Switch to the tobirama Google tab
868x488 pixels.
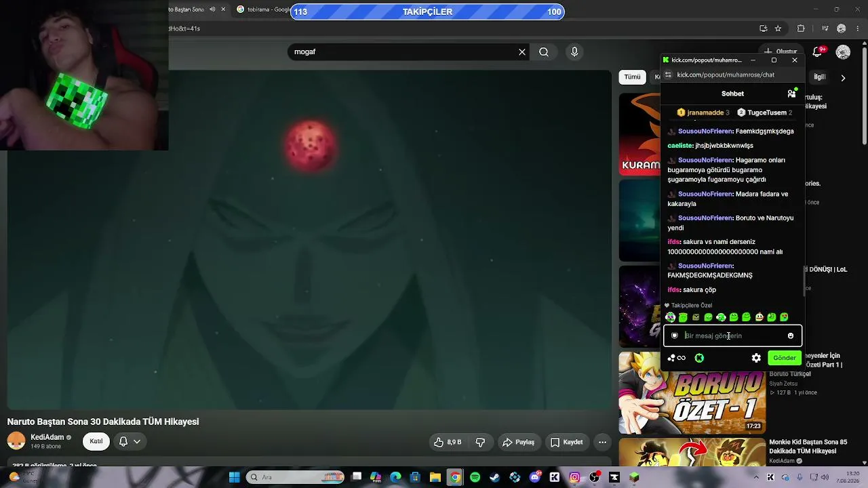(x=263, y=9)
